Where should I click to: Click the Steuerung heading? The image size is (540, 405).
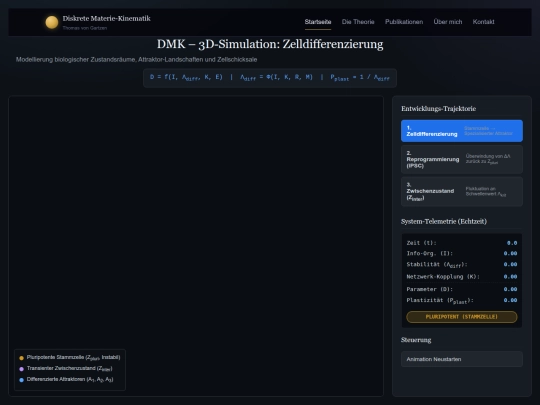coord(416,340)
